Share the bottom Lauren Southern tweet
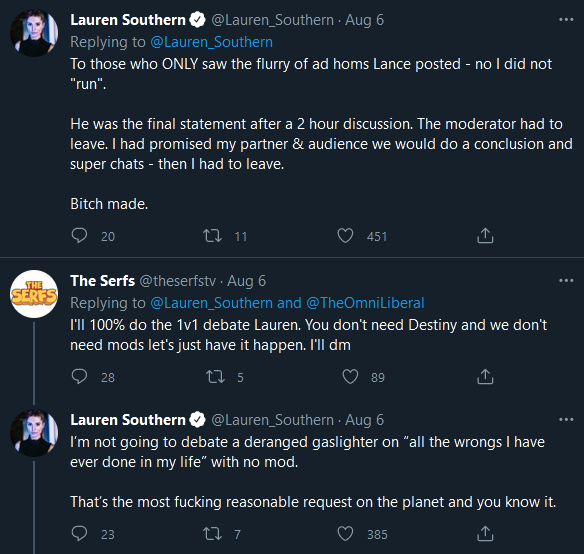The width and height of the screenshot is (584, 554). [485, 534]
